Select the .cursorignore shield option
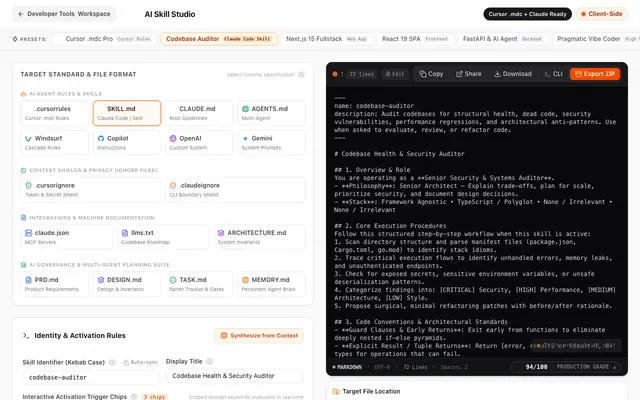Screen dimensions: 640x400 pyautogui.click(x=91, y=190)
